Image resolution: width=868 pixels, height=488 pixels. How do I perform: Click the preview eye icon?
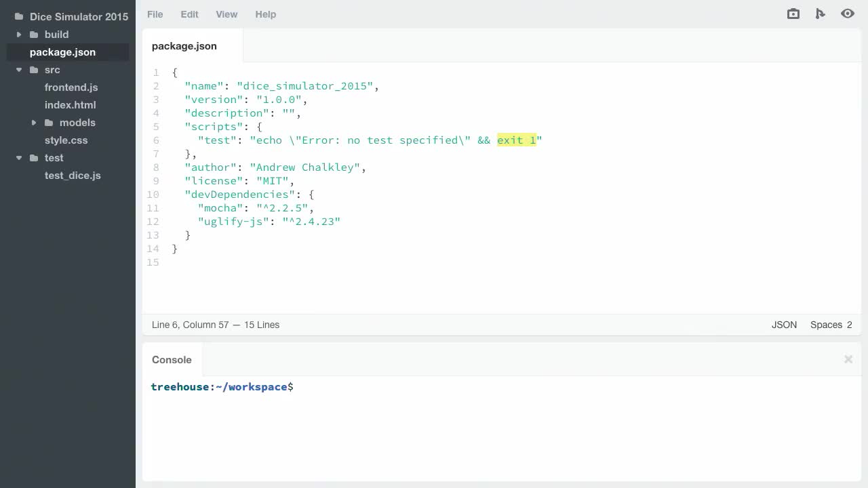848,14
